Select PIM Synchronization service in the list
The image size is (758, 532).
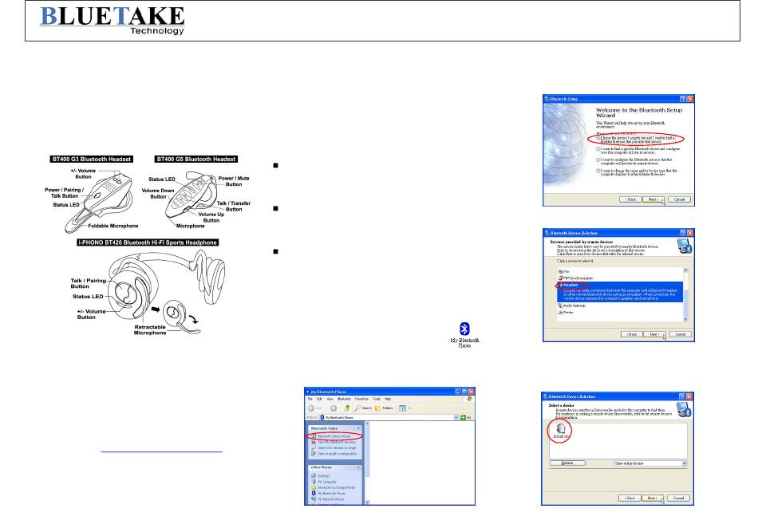[x=576, y=278]
